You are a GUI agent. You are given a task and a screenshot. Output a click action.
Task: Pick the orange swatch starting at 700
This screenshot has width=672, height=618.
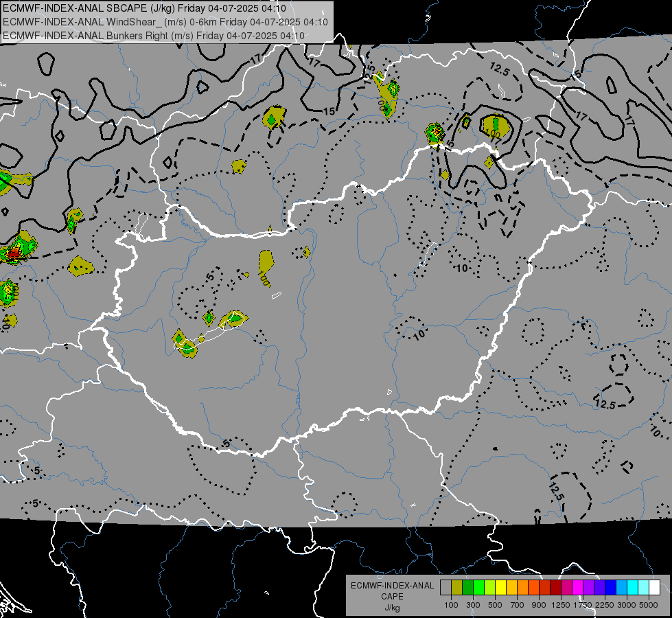point(522,587)
